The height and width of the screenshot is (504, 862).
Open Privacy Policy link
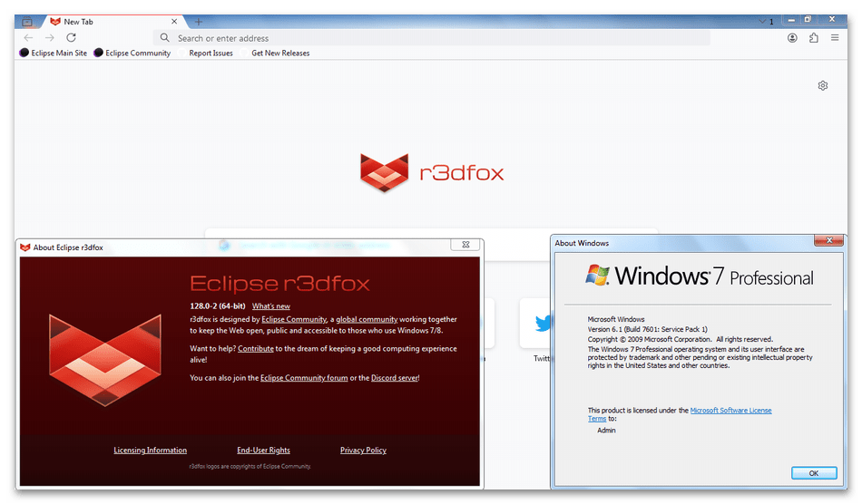[363, 451]
